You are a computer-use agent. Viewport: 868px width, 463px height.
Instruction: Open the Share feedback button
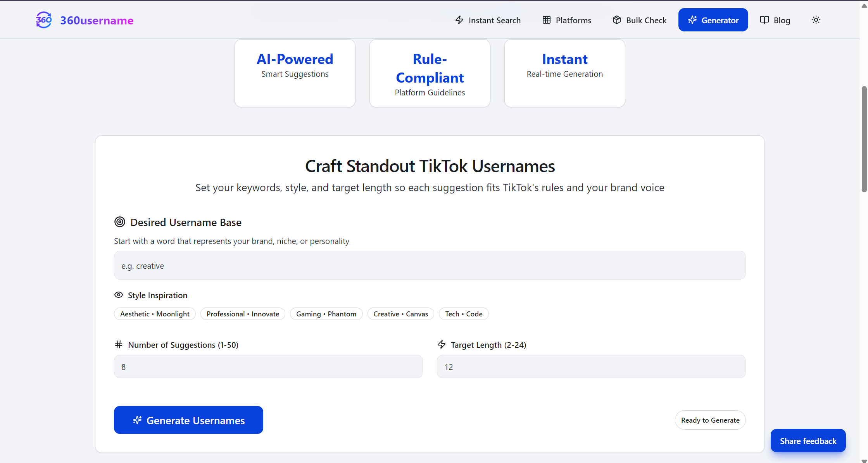point(808,441)
